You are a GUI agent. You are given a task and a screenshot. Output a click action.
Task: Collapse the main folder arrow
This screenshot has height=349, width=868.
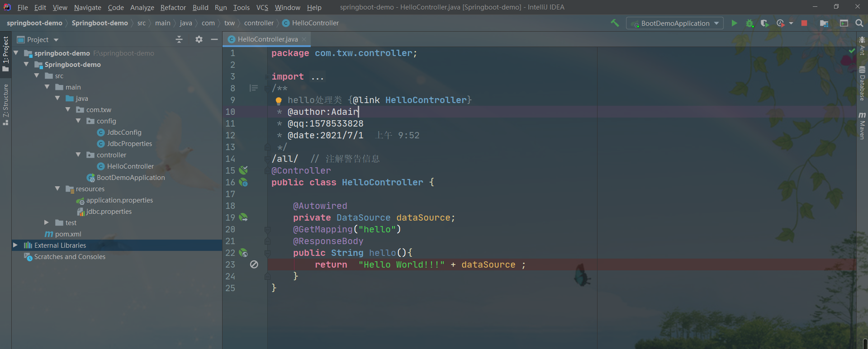[x=47, y=87]
